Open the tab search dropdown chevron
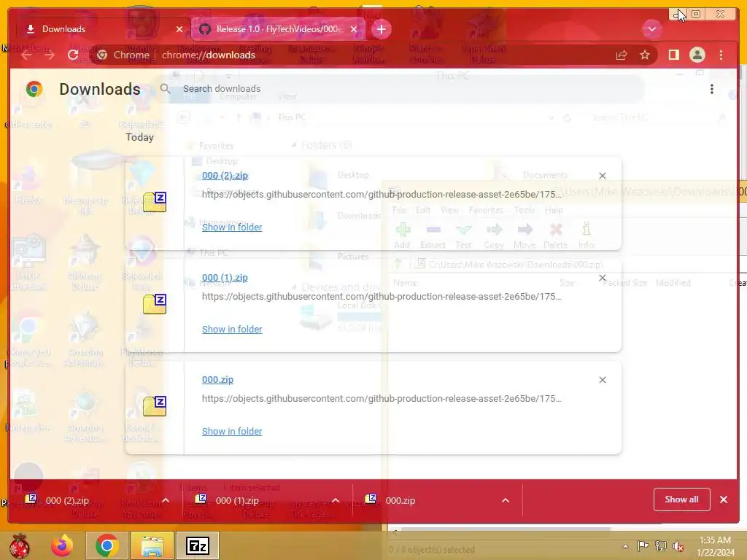747x560 pixels. 651,29
